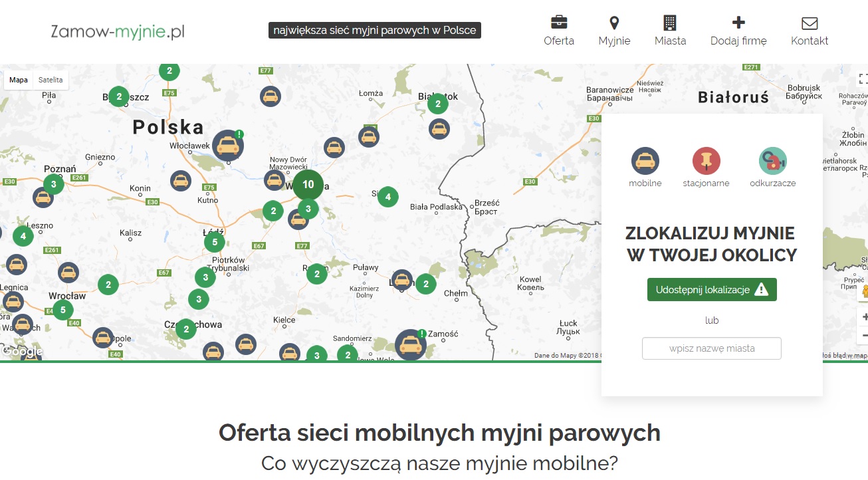Click the cluster marker showing 10 at Warsaw
Image resolution: width=868 pixels, height=480 pixels.
click(x=308, y=185)
